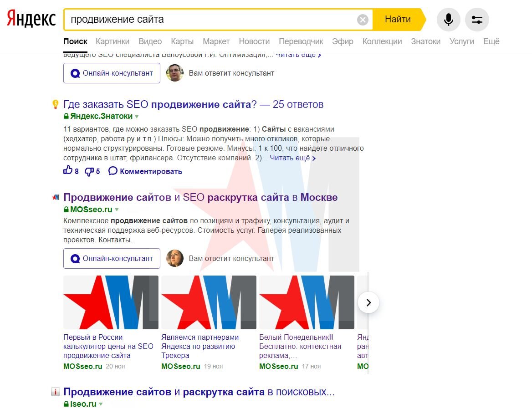Open 'Продвижение сайтов и раскрутка сайта в поисковых...' result

[x=199, y=392]
